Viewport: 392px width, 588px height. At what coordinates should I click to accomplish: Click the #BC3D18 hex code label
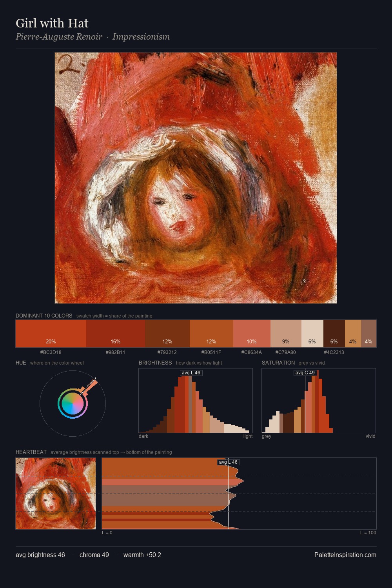(x=51, y=352)
